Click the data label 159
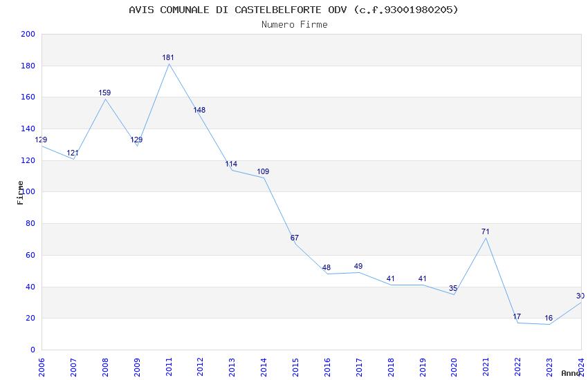This screenshot has width=588, height=380. point(104,93)
